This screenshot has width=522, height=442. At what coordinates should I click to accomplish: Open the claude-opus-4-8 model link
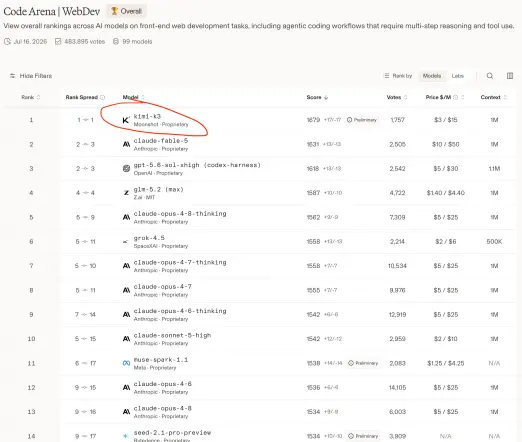(162, 408)
